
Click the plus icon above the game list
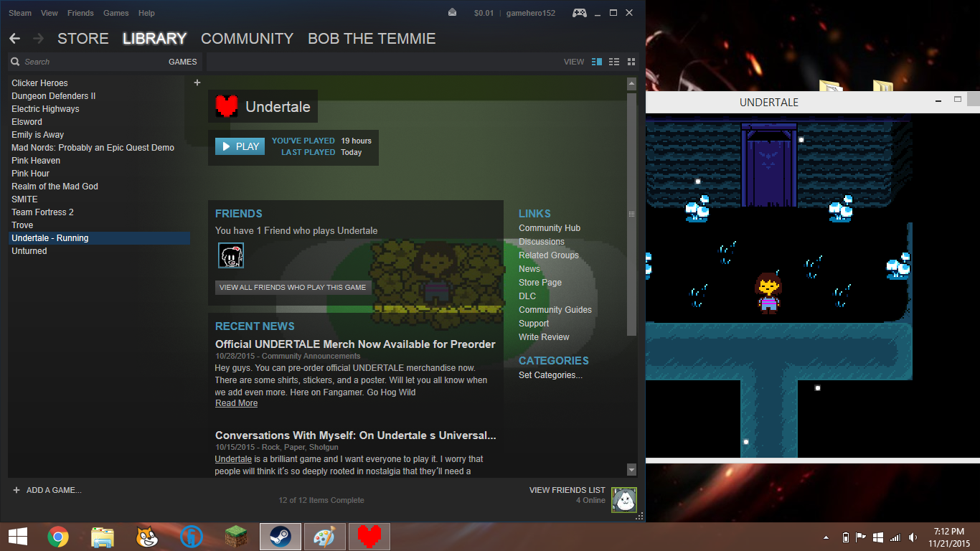[197, 83]
